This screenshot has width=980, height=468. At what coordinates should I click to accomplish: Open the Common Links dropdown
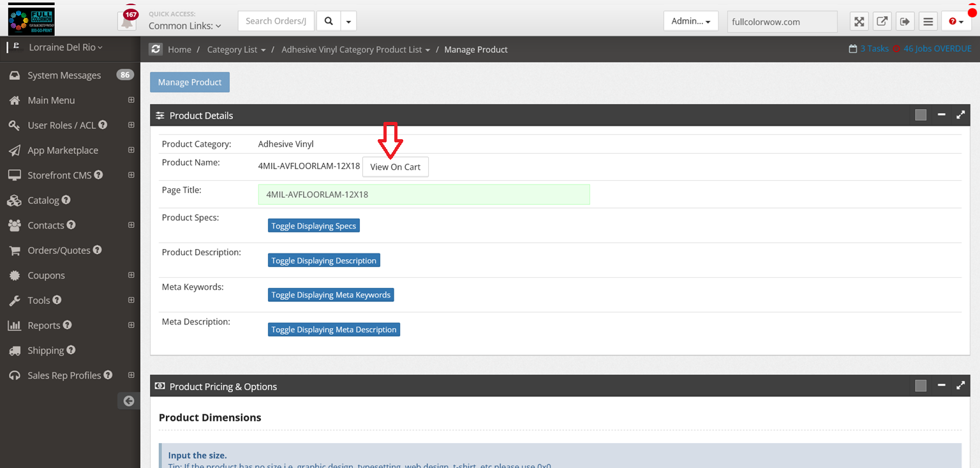pyautogui.click(x=184, y=26)
